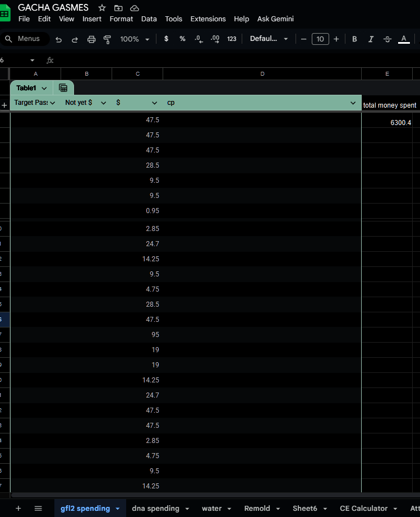420x517 pixels.
Task: Click the plus icon beside the table header
Action: coord(4,105)
